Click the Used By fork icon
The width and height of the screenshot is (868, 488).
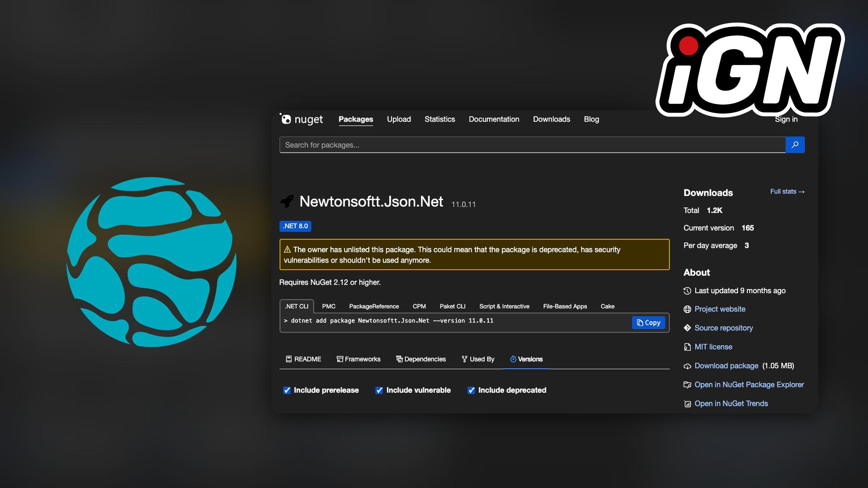[464, 359]
